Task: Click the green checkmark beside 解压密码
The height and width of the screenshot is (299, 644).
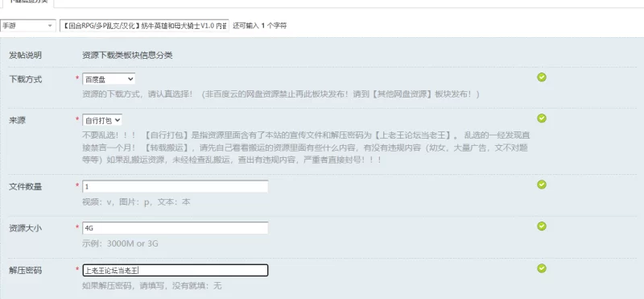Action: (542, 268)
